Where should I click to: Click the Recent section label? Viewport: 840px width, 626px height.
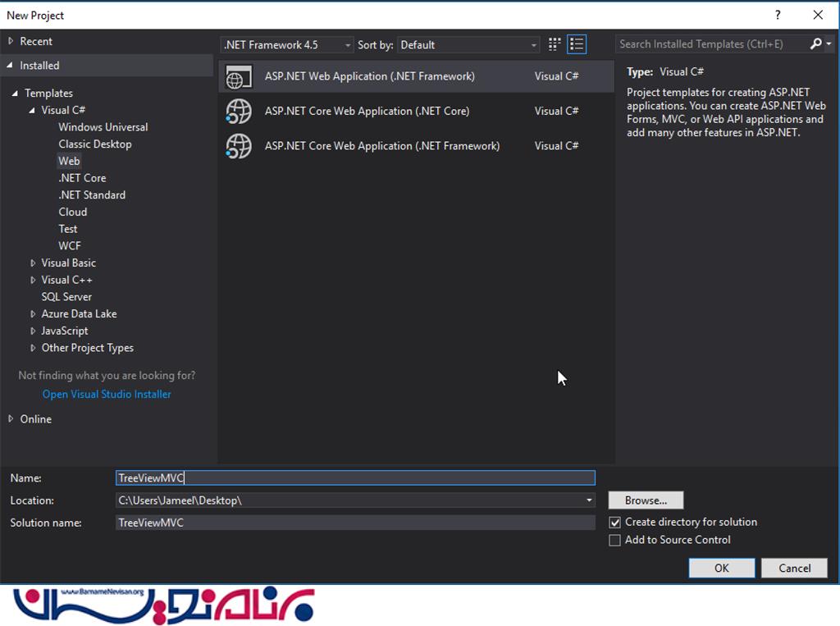(x=36, y=41)
